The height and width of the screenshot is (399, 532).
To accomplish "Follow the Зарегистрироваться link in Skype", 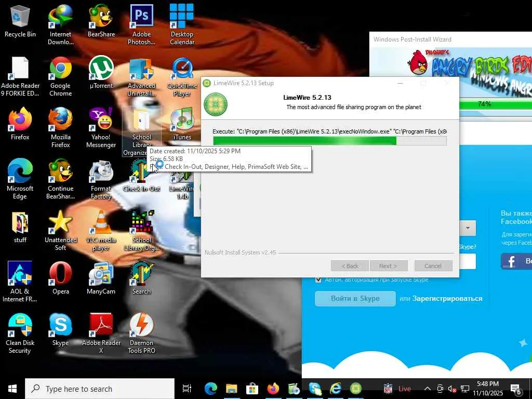I will tap(447, 299).
